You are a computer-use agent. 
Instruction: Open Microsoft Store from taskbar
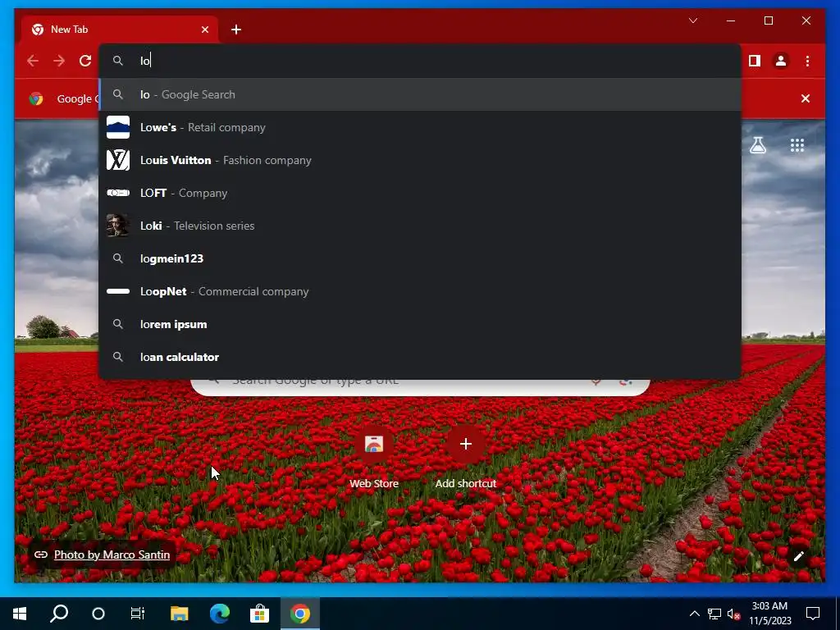point(260,614)
